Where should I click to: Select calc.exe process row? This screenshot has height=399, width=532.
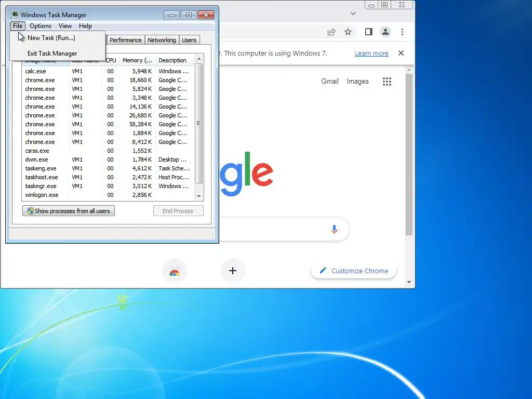pyautogui.click(x=109, y=71)
